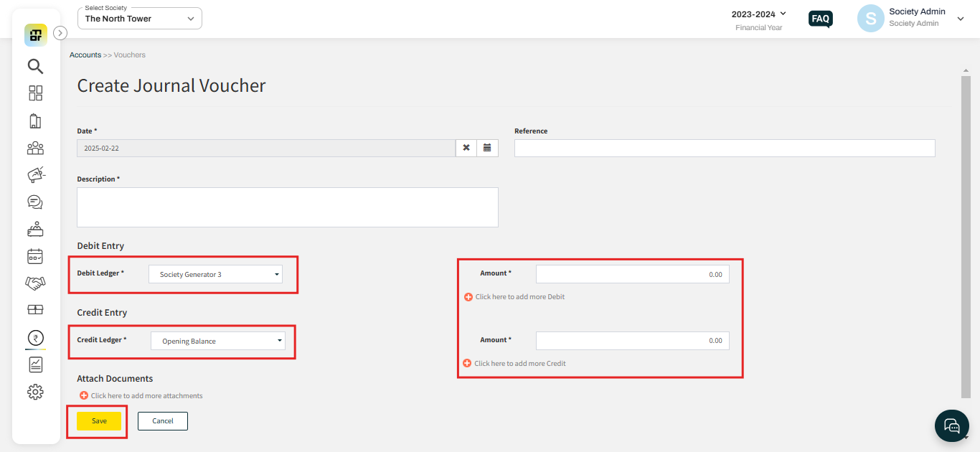
Task: Click the megaphone announcements sidebar icon
Action: coord(35,174)
